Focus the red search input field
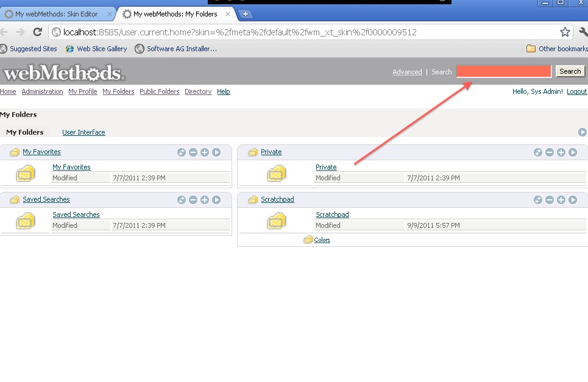 tap(504, 71)
